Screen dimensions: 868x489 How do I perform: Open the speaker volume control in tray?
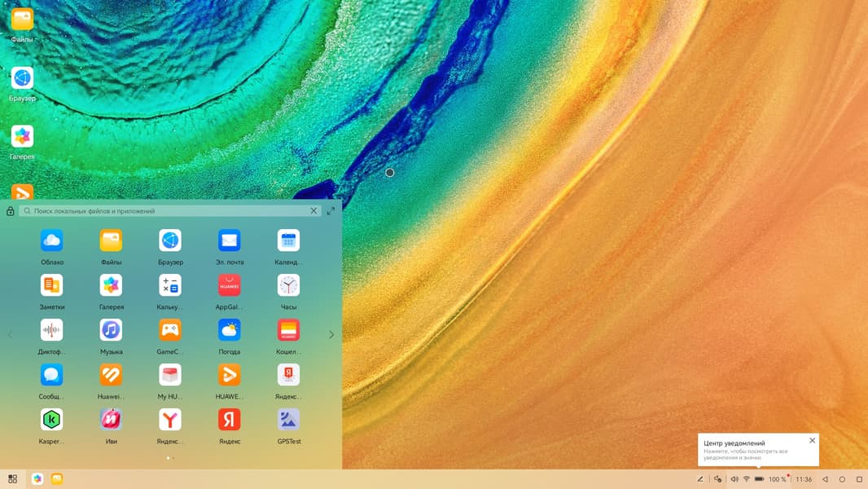coord(734,479)
